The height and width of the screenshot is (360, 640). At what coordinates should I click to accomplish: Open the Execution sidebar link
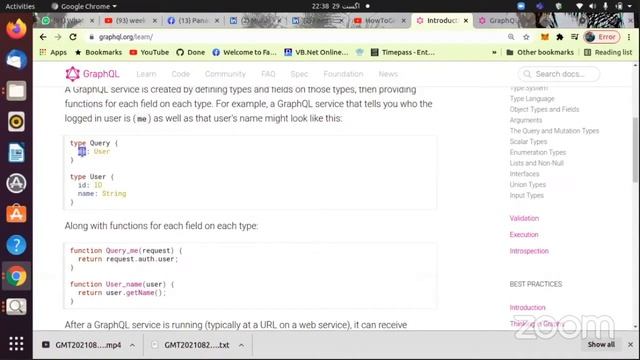click(524, 235)
